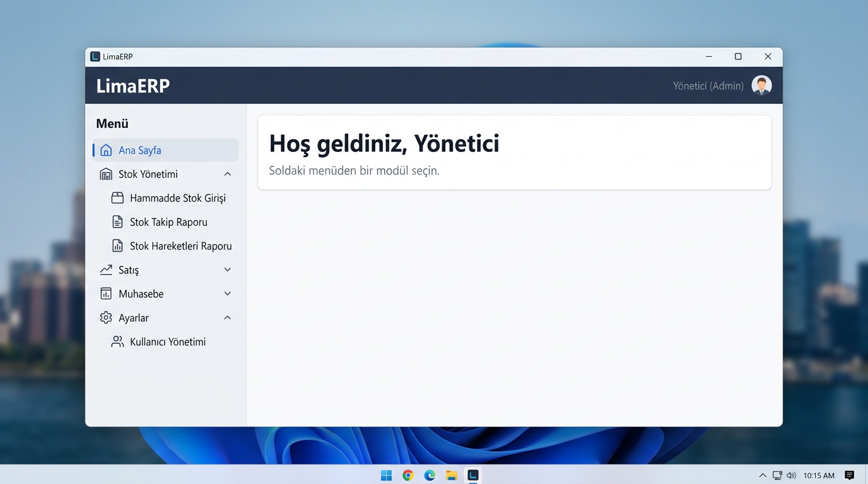868x484 pixels.
Task: Click the LimaERP header brand text
Action: pyautogui.click(x=133, y=86)
